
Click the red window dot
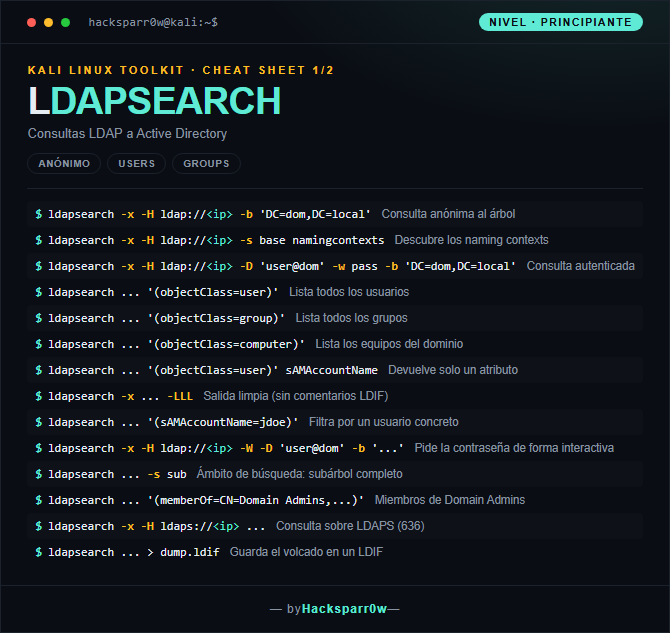tap(31, 22)
